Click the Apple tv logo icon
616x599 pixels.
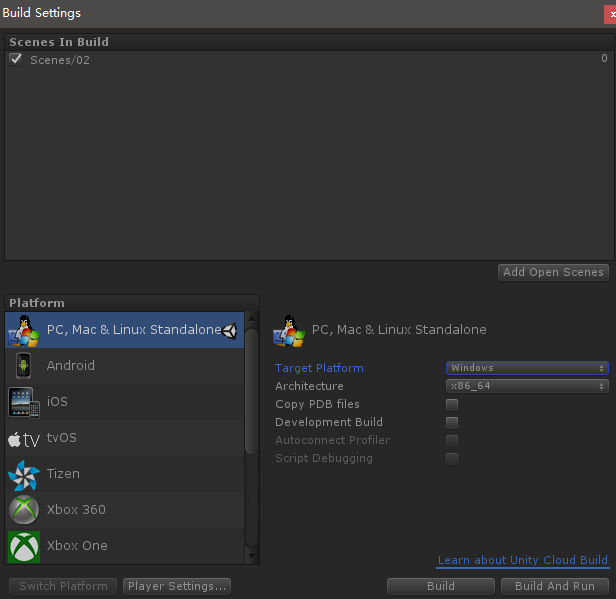pyautogui.click(x=24, y=440)
